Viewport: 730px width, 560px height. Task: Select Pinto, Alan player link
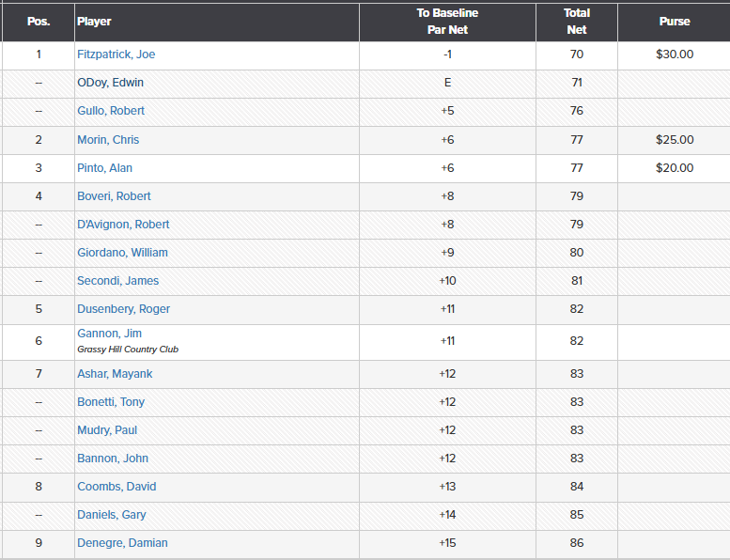104,168
